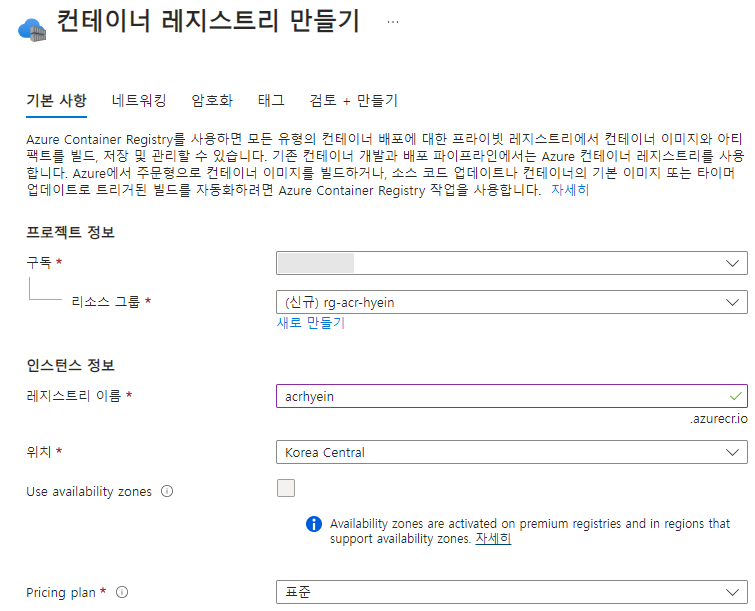Image resolution: width=755 pixels, height=611 pixels.
Task: Click the Pricing plan label
Action: (x=61, y=593)
